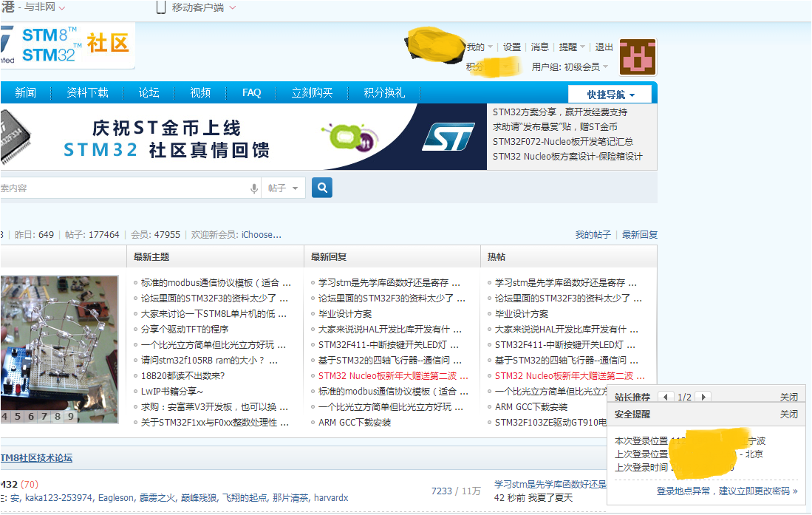The height and width of the screenshot is (515, 812).
Task: Open the user avatar picture
Action: coord(638,57)
